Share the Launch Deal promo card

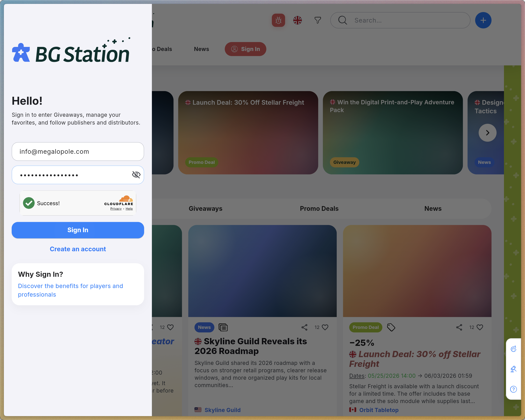(x=459, y=327)
